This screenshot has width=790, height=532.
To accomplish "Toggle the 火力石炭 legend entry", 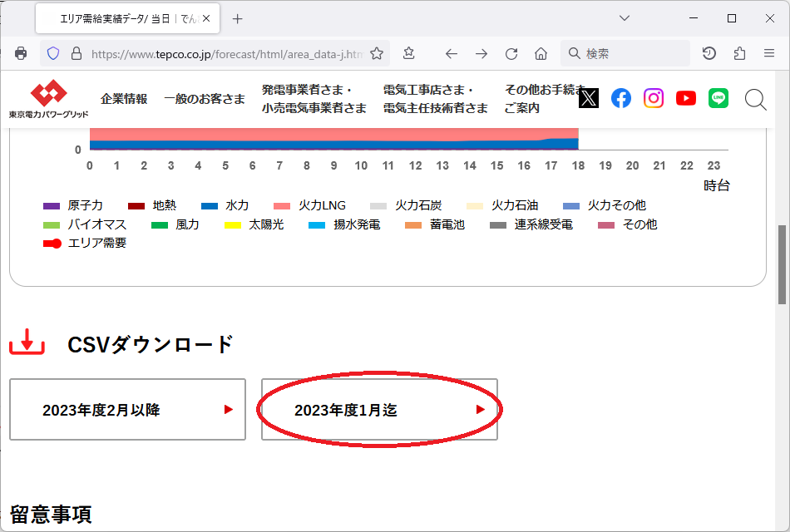I will (406, 205).
